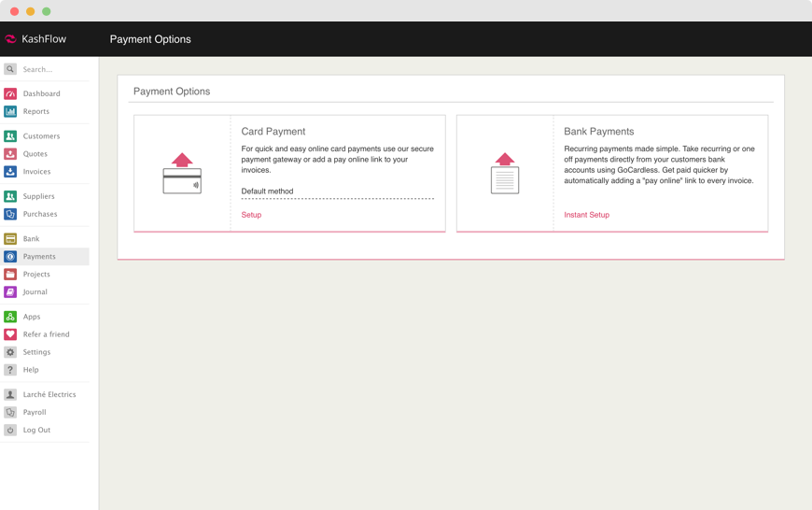Click the card payment illustration thumbnail
Screen dimensions: 812x510
click(x=182, y=174)
